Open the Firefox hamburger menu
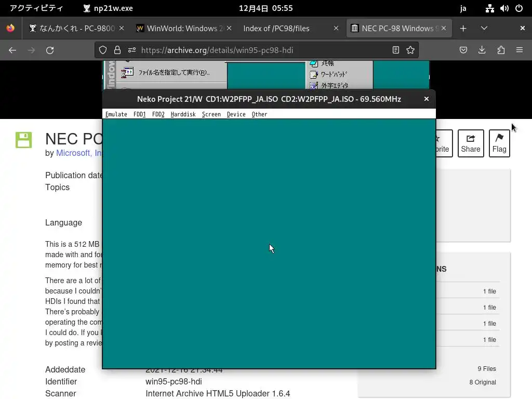 click(x=520, y=50)
